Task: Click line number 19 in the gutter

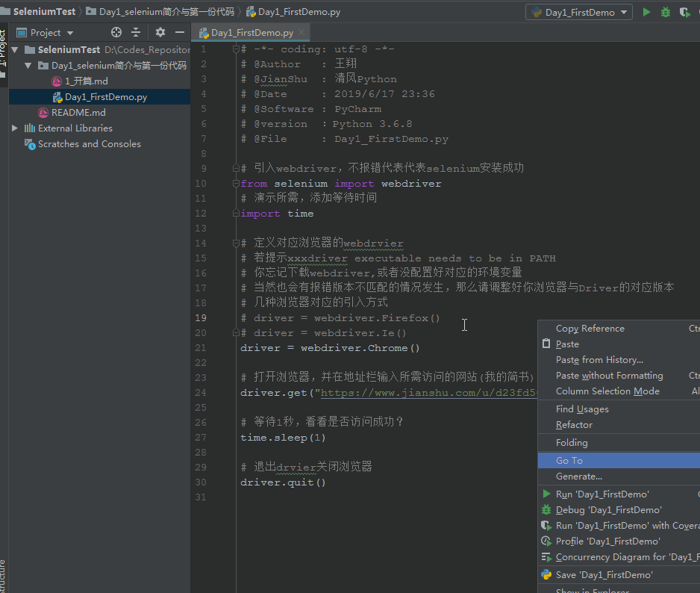Action: pyautogui.click(x=201, y=318)
